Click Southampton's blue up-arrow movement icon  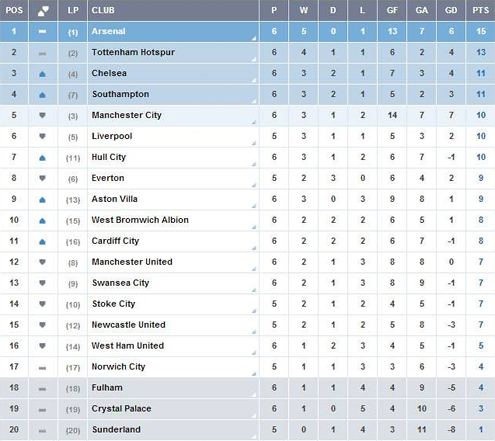[42, 95]
